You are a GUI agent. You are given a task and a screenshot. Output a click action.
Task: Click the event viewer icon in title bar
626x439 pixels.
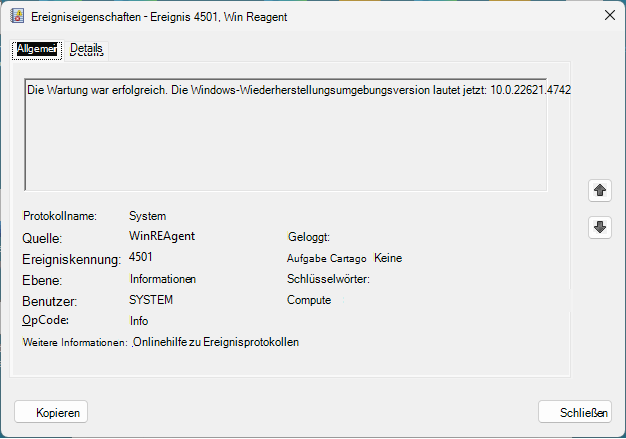click(17, 16)
